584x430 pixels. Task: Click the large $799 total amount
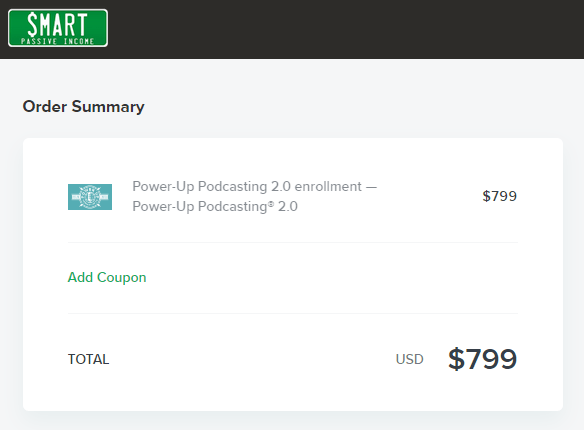point(482,359)
